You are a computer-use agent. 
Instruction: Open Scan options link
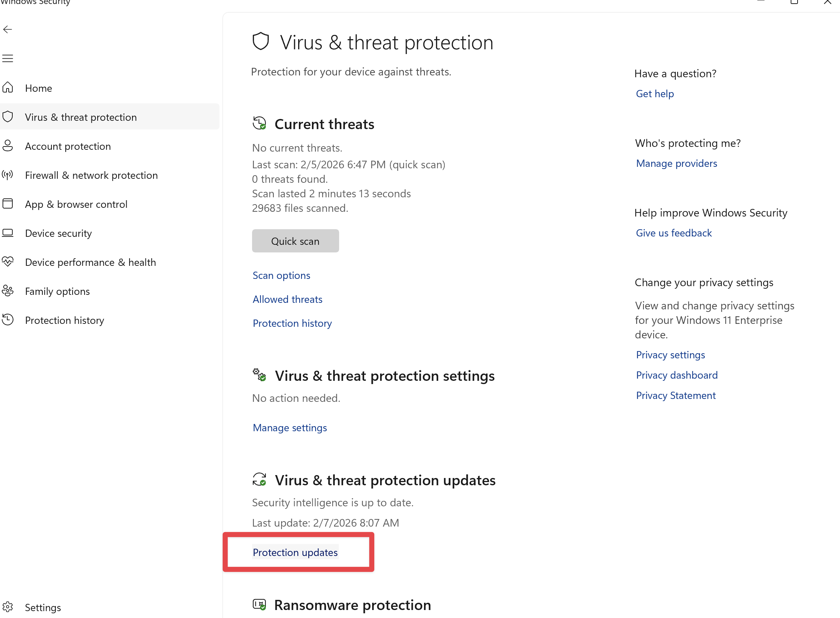coord(281,275)
